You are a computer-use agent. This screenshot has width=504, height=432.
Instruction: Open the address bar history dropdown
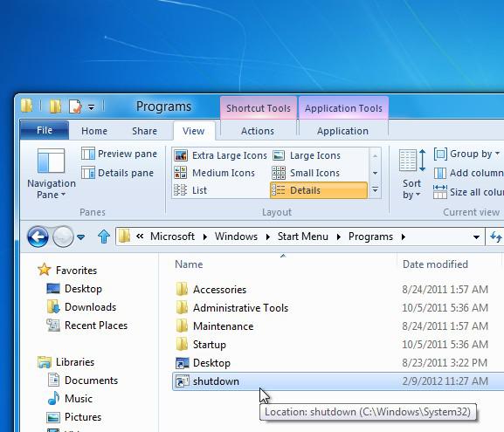tap(476, 237)
